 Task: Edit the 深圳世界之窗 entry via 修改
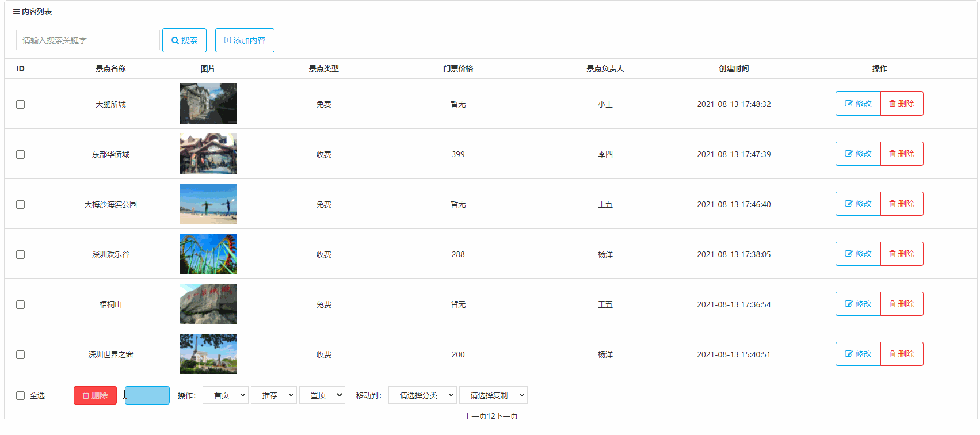(x=858, y=354)
